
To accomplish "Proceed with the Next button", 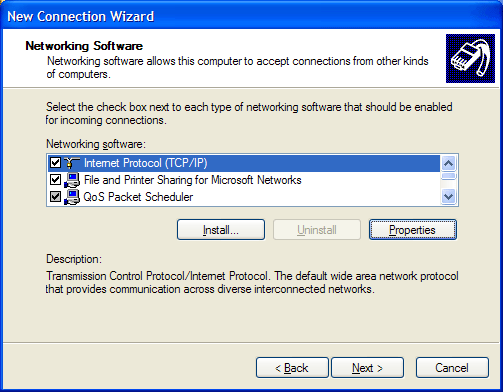I will tap(367, 368).
